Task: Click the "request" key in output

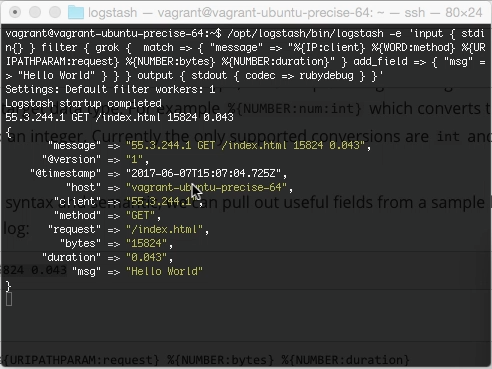Action: point(74,229)
